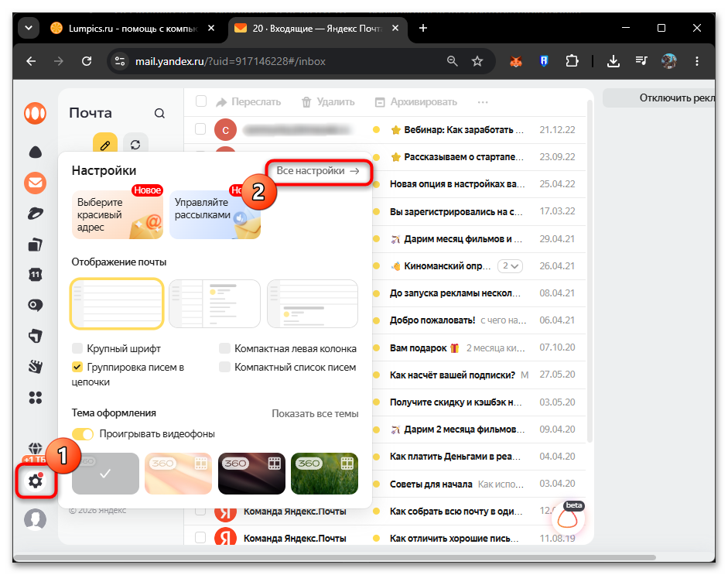
Task: Open the more actions ellipsis in mail toolbar
Action: [x=483, y=101]
